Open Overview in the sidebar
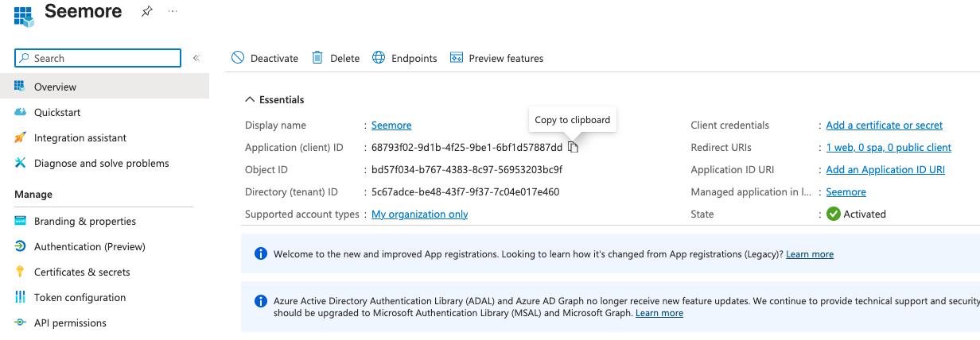This screenshot has height=340, width=980. click(x=104, y=87)
